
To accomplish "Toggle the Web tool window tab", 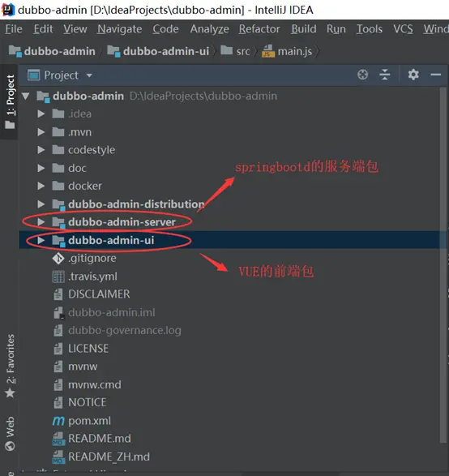I will click(x=10, y=434).
